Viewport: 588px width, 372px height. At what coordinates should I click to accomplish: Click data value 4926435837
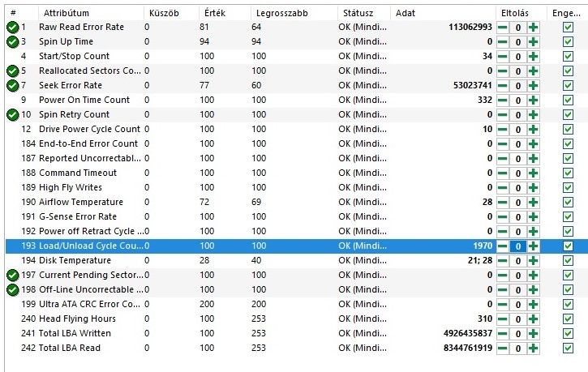(x=468, y=333)
